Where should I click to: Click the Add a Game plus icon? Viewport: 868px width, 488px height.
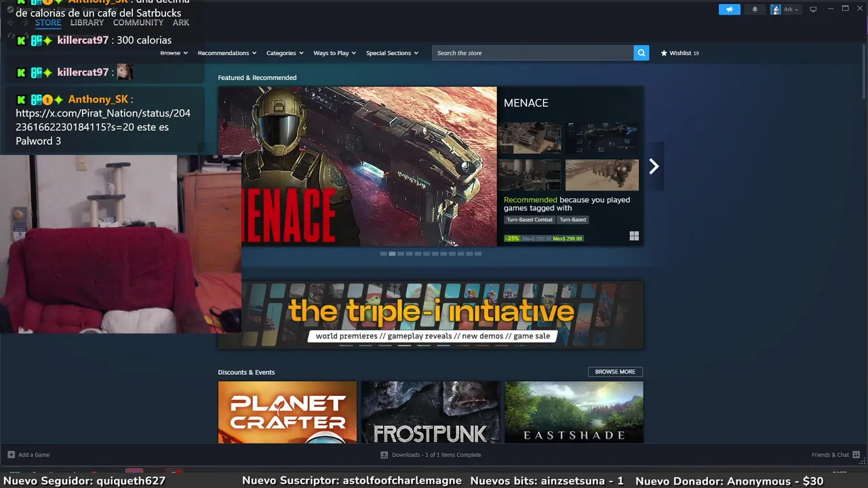(11, 455)
